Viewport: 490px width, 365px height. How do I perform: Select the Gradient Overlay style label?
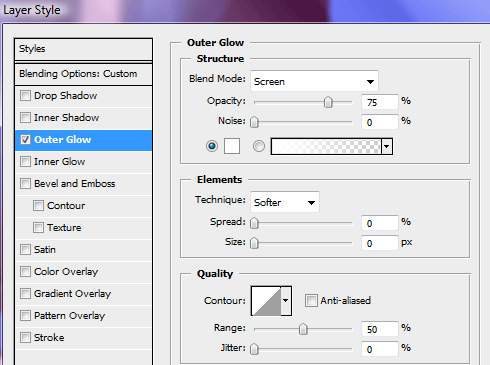pos(72,294)
